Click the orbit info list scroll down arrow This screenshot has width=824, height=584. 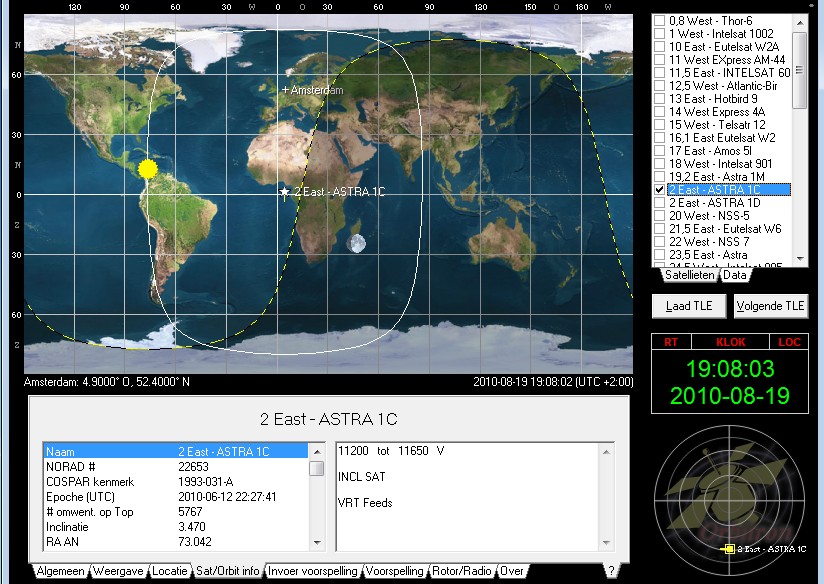pos(317,542)
